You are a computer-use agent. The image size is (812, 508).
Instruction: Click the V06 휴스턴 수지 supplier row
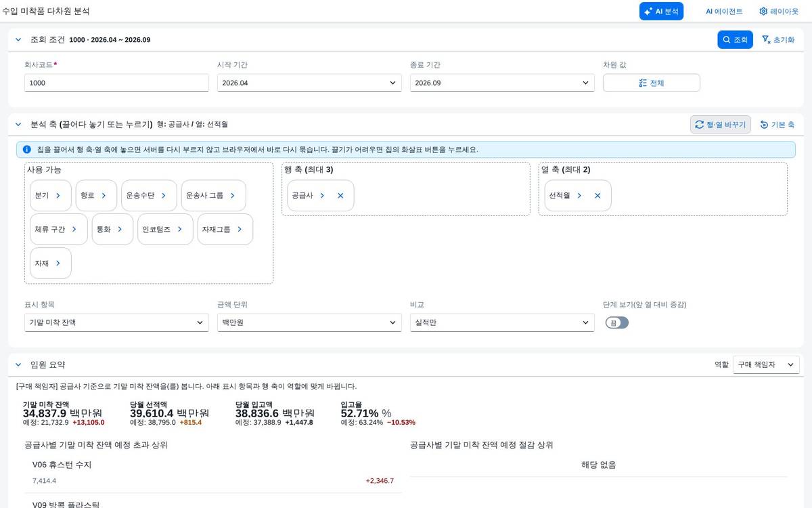point(213,473)
